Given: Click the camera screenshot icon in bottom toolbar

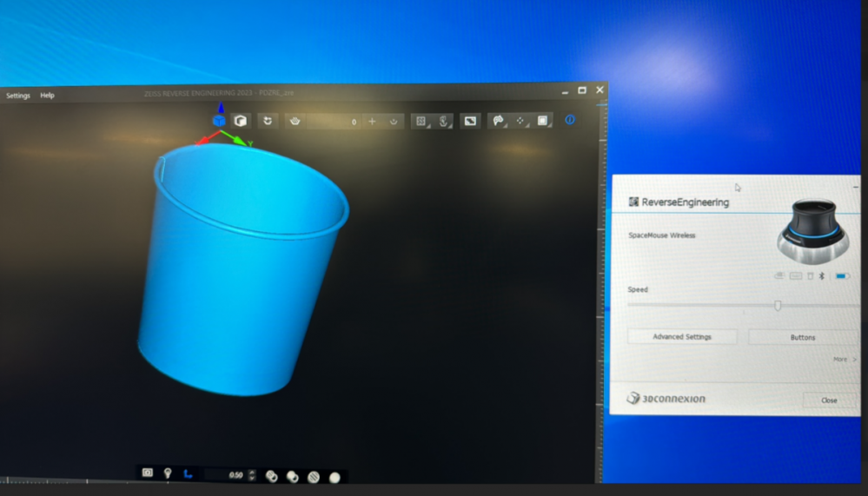Looking at the screenshot, I should [x=147, y=473].
